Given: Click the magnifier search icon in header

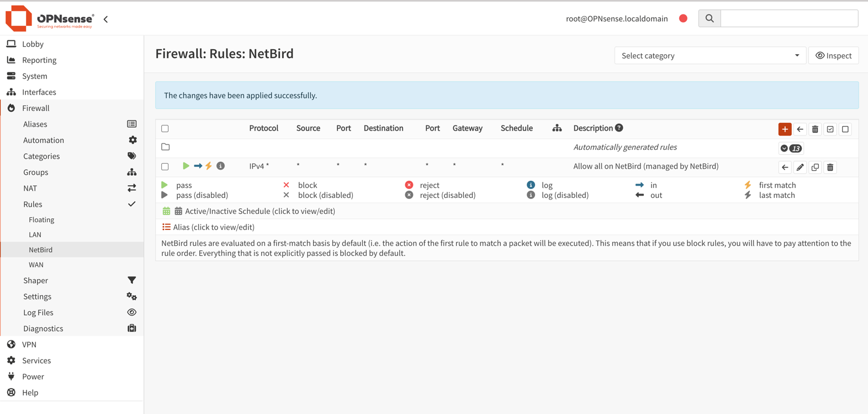Looking at the screenshot, I should (710, 18).
